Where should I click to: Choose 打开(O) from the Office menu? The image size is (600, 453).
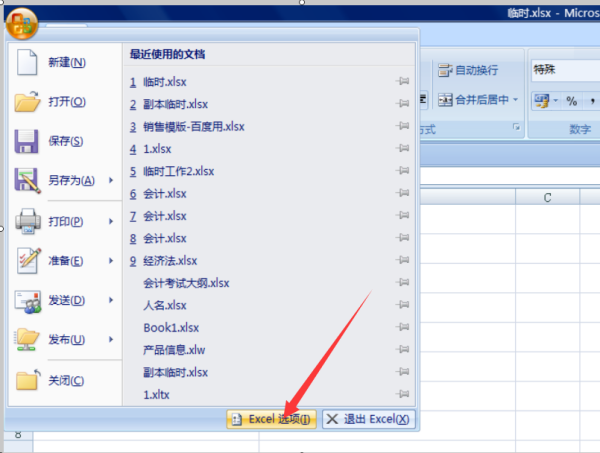[x=67, y=101]
